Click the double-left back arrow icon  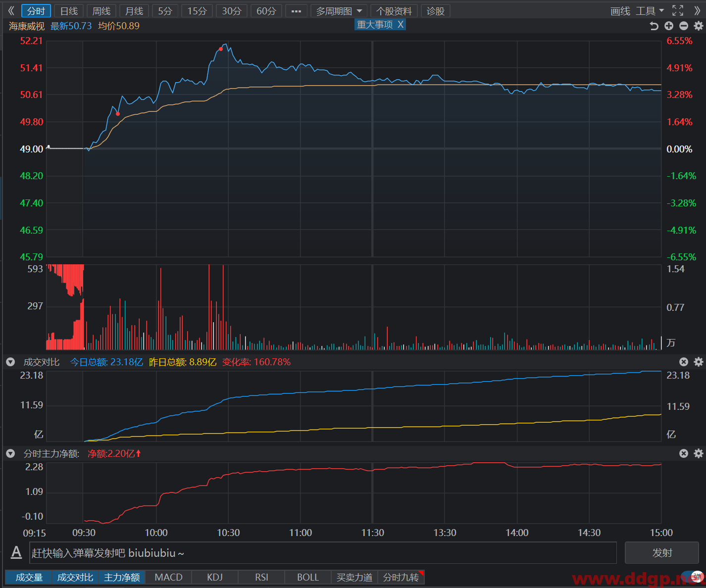pos(11,11)
